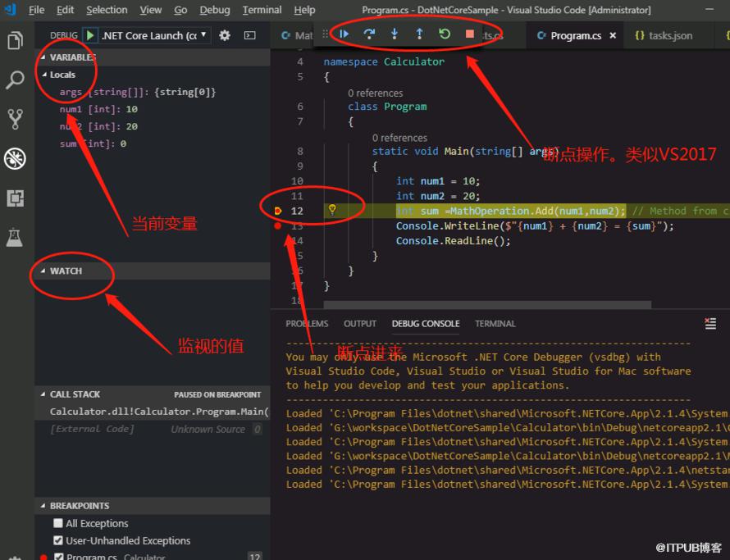The width and height of the screenshot is (730, 560).
Task: Continue execution in the debug toolbar
Action: 344,34
